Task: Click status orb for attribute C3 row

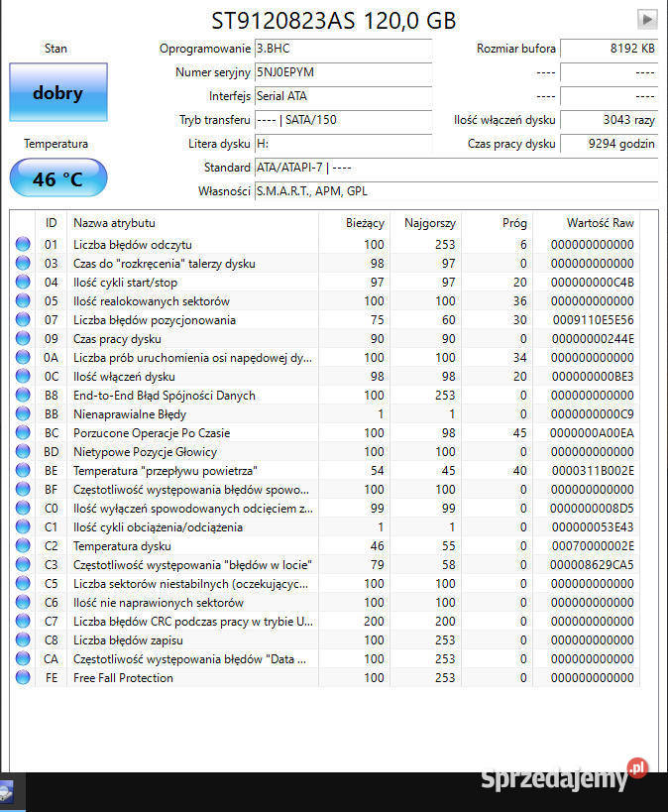Action: [x=23, y=564]
